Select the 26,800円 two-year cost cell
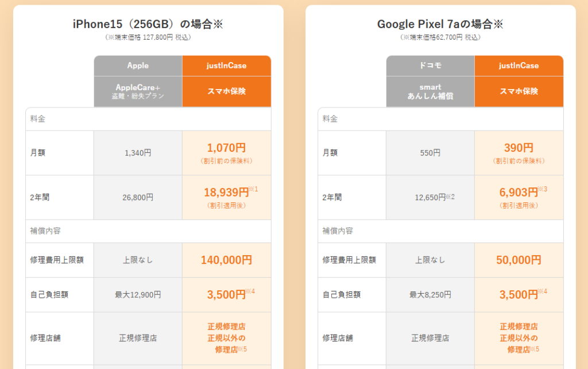The height and width of the screenshot is (369, 588). 138,198
